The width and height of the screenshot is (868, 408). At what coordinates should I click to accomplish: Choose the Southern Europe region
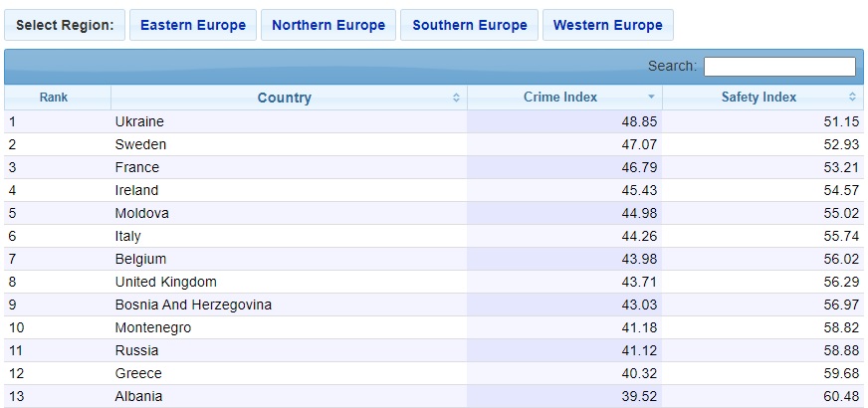click(470, 25)
